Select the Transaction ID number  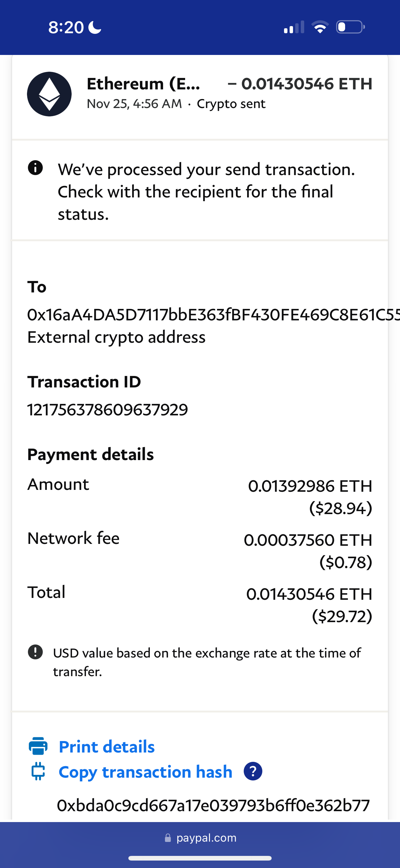107,410
